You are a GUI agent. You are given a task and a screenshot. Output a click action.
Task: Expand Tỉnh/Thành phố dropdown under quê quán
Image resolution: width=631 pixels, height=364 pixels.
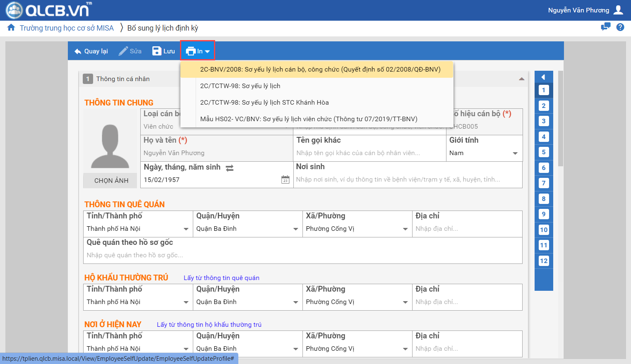[186, 229]
